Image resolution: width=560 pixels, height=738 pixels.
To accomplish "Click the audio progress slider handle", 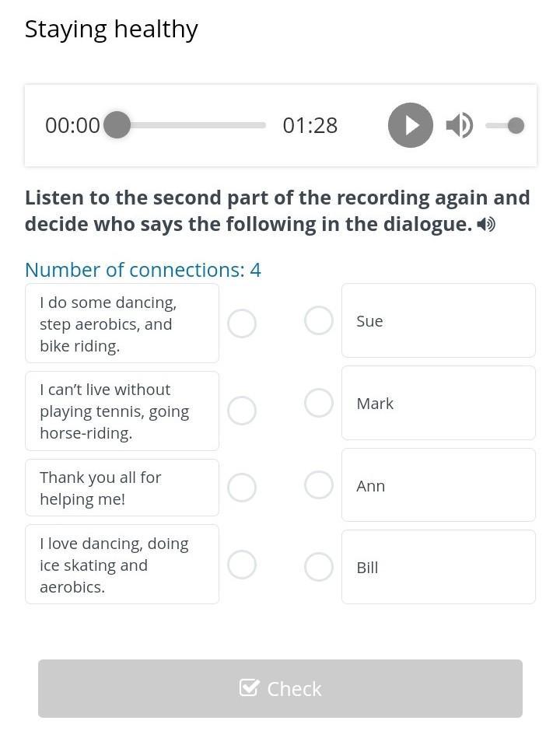I will coord(117,125).
